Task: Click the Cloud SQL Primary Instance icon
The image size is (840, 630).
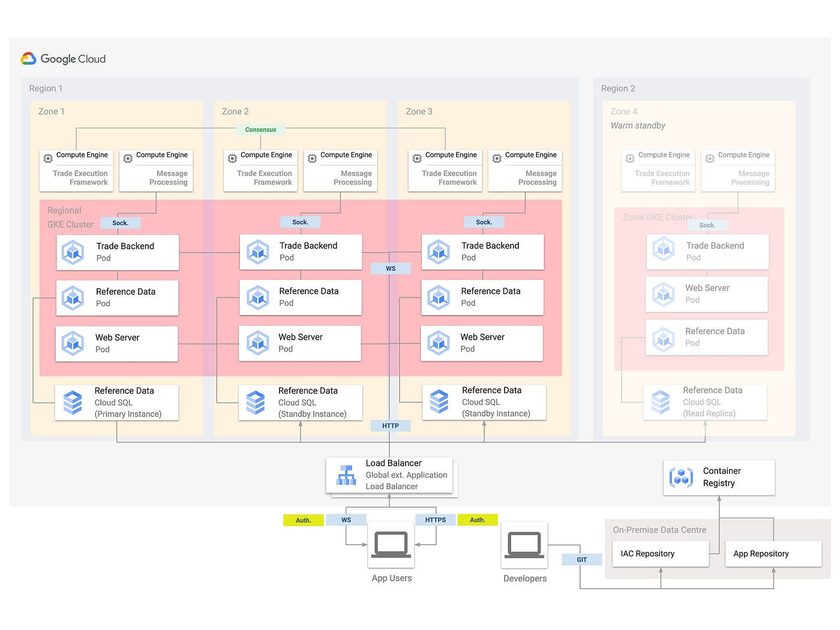Action: tap(73, 403)
